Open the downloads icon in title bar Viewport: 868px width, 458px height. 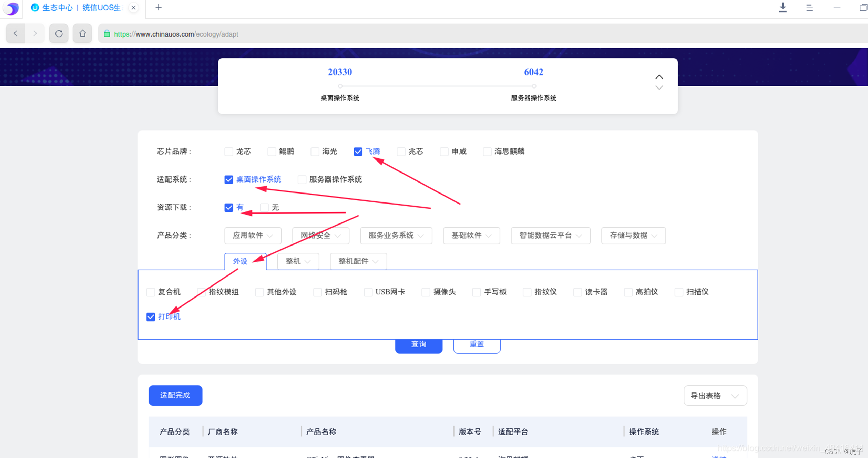click(x=783, y=8)
